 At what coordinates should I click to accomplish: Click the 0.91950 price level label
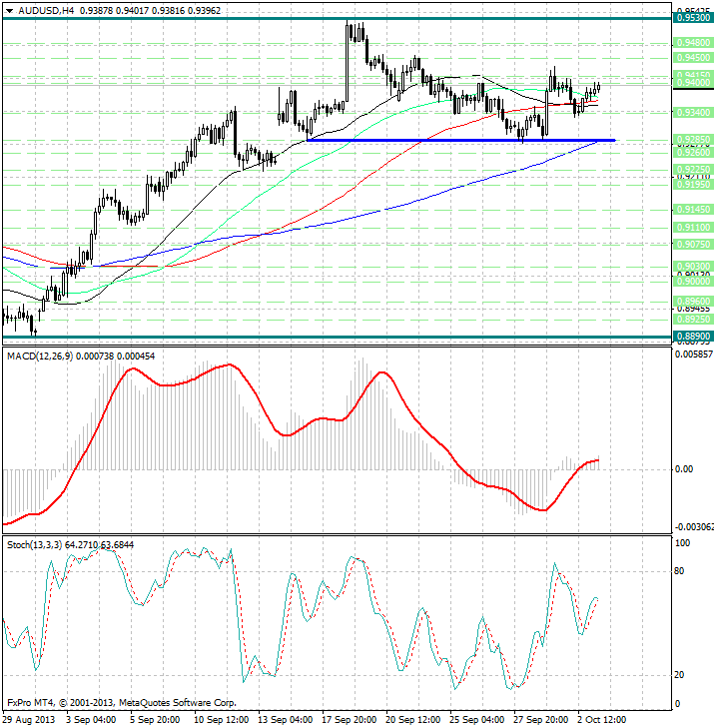pyautogui.click(x=693, y=185)
